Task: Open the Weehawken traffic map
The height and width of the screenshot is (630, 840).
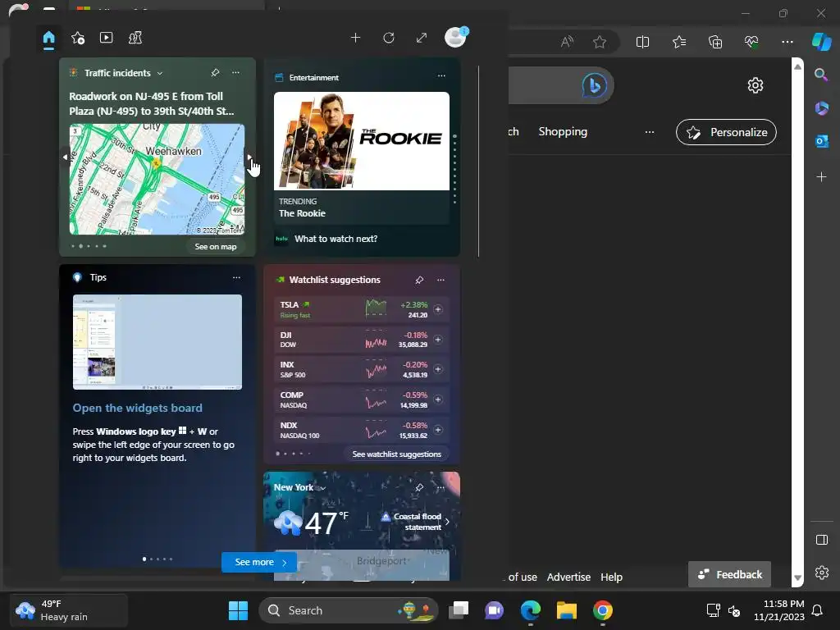Action: click(x=157, y=179)
